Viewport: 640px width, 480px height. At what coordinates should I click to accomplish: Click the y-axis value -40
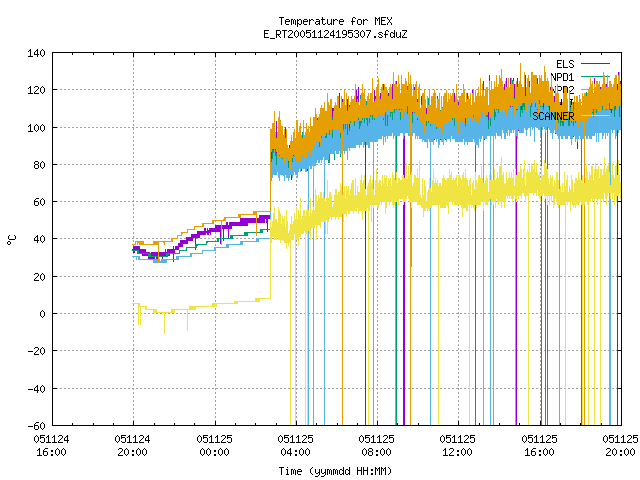(x=36, y=389)
